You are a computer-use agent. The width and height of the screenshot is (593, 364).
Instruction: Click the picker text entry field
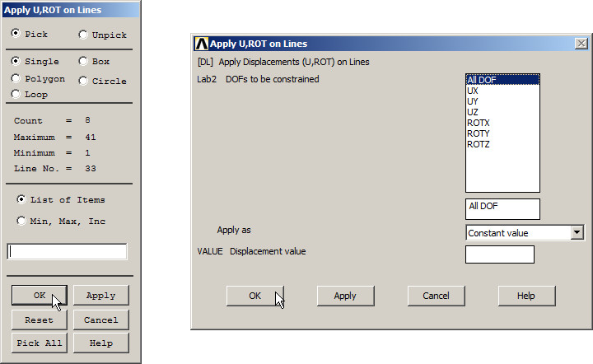point(68,251)
